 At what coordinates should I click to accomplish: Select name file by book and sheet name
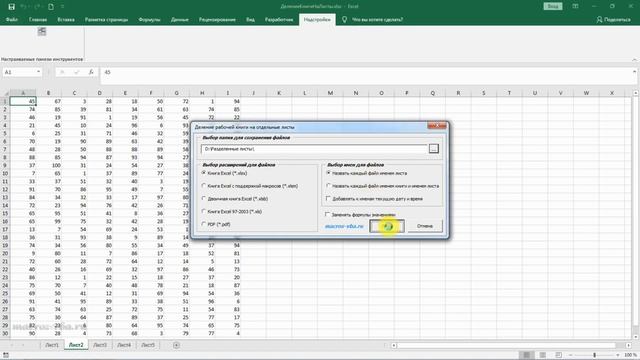(x=383, y=186)
